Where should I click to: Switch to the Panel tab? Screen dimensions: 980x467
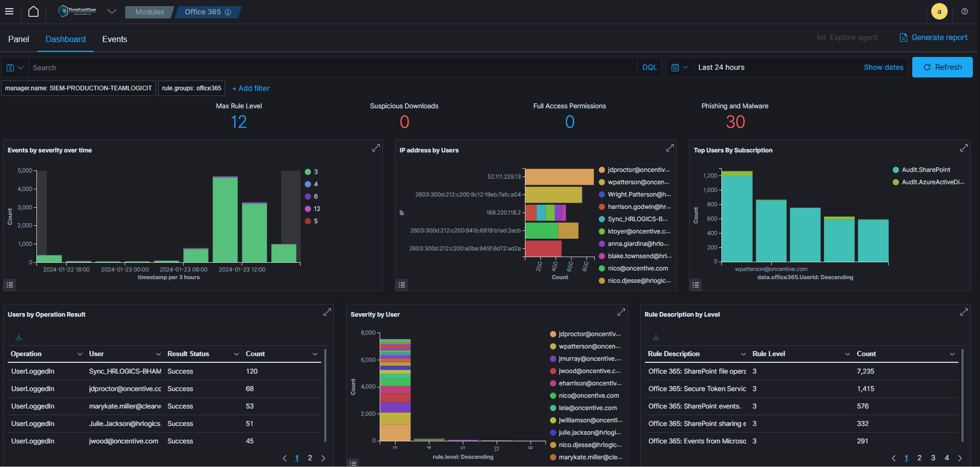tap(18, 39)
